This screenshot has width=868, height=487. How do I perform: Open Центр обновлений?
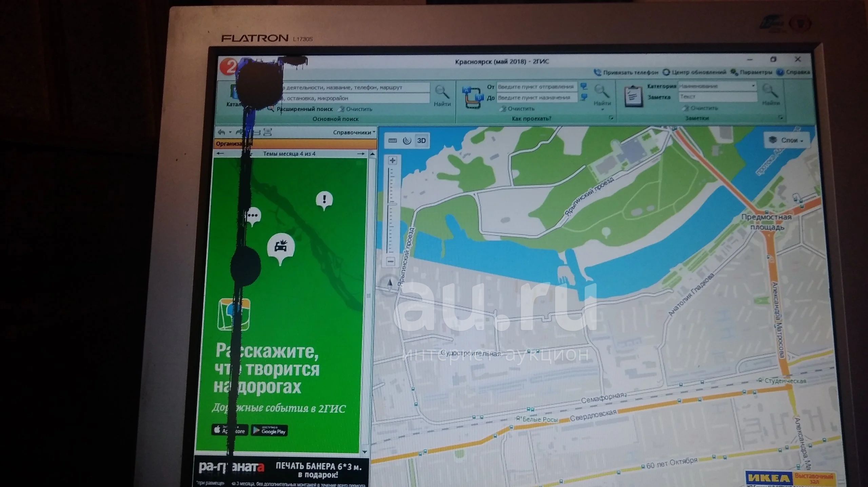click(x=695, y=72)
